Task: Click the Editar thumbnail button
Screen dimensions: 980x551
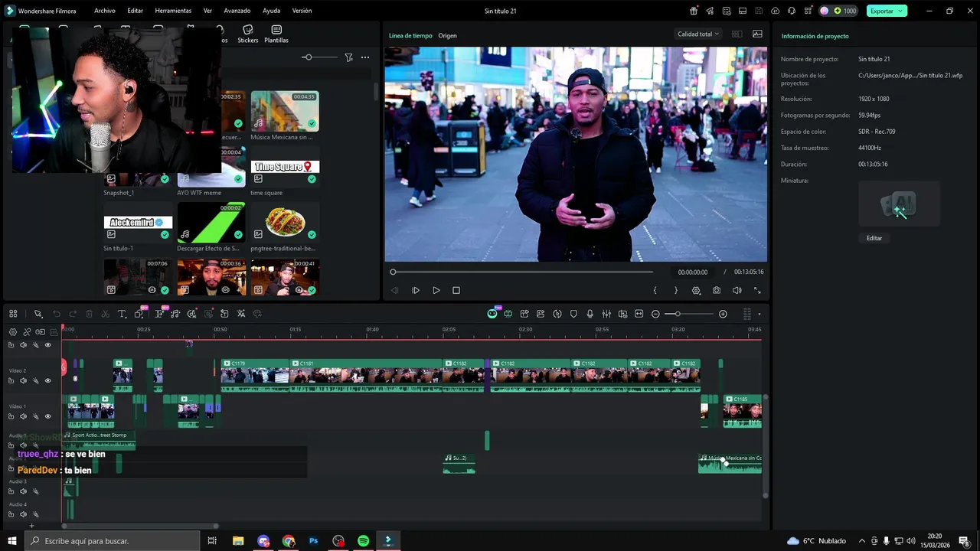Action: 874,238
